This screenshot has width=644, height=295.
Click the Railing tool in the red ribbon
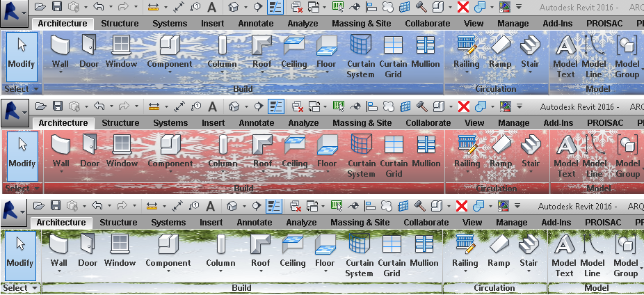[467, 154]
